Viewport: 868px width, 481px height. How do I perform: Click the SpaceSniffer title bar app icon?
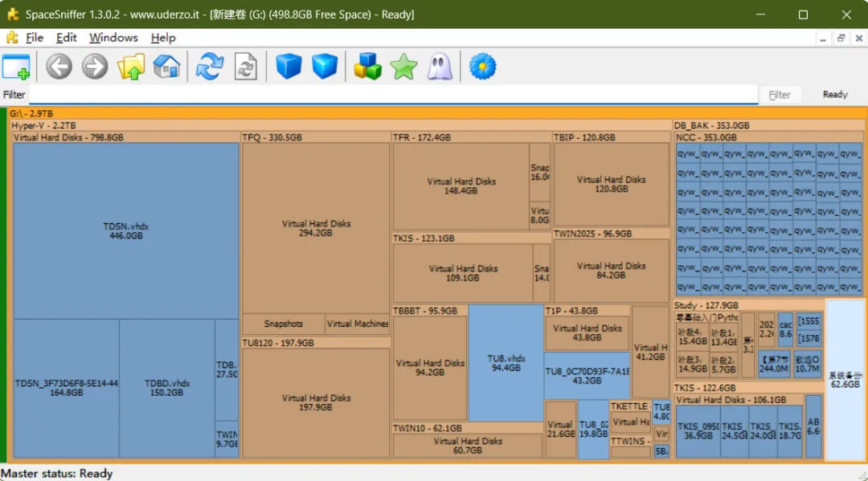pos(13,14)
